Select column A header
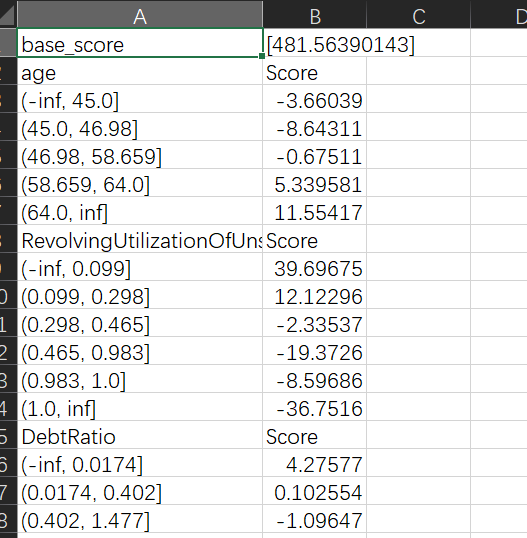Image resolution: width=527 pixels, height=538 pixels. 140,15
